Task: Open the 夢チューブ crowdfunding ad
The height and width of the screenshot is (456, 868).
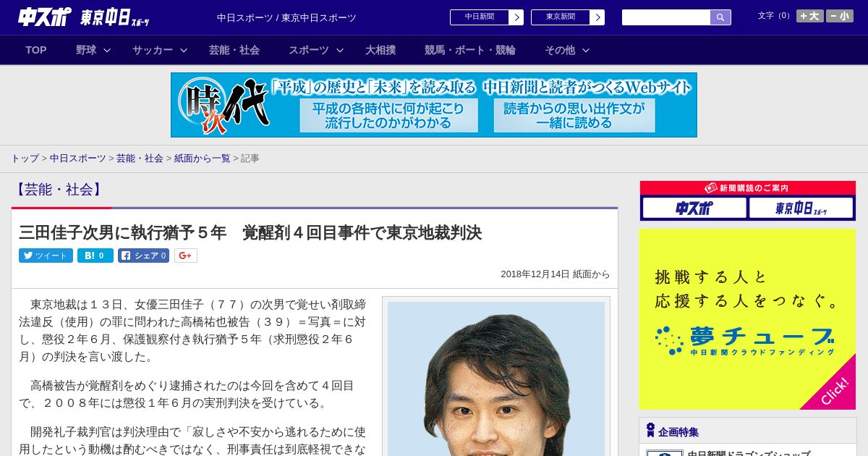Action: click(747, 319)
